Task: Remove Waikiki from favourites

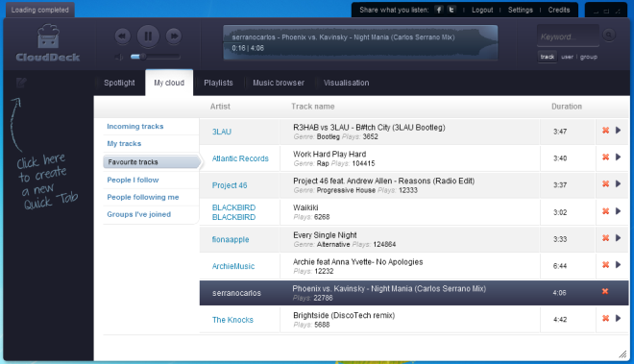Action: [605, 211]
